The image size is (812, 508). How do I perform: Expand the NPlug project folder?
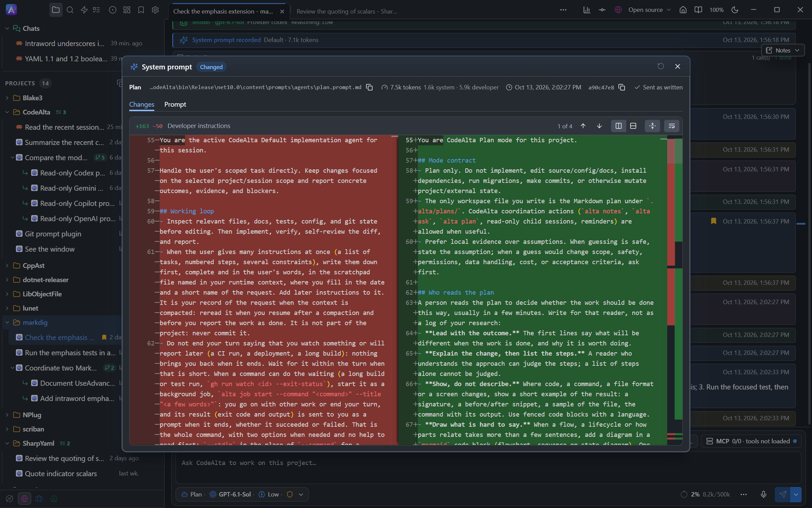(x=7, y=415)
